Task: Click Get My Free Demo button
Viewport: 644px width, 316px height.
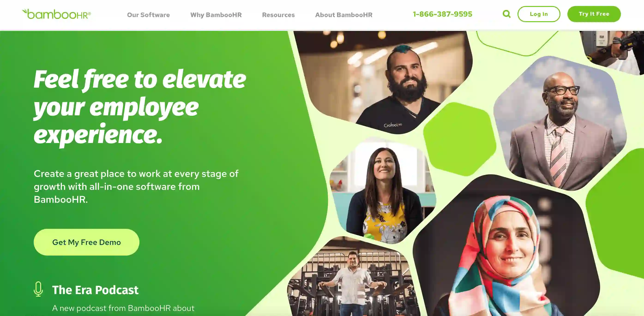Action: tap(87, 242)
